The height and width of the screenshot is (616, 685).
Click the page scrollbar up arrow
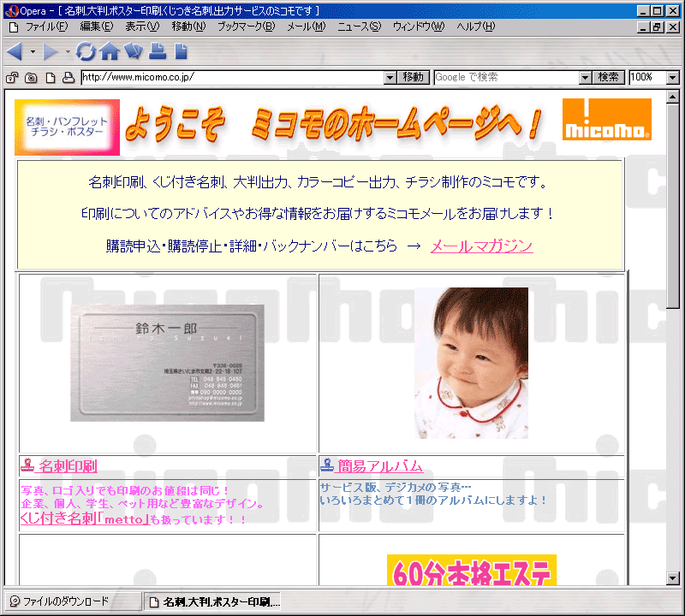click(x=673, y=97)
